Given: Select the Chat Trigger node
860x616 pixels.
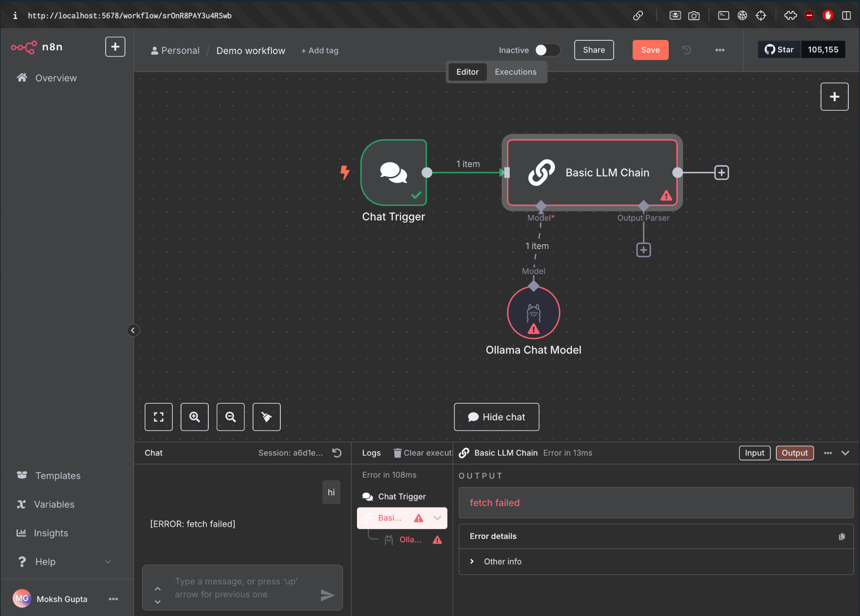Looking at the screenshot, I should [x=393, y=172].
